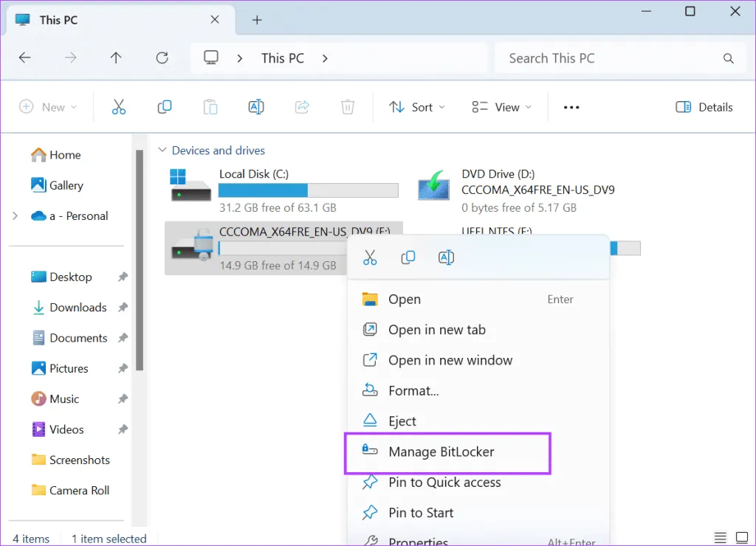Open a new tab with plus button
Viewport: 756px width, 546px height.
(x=257, y=20)
